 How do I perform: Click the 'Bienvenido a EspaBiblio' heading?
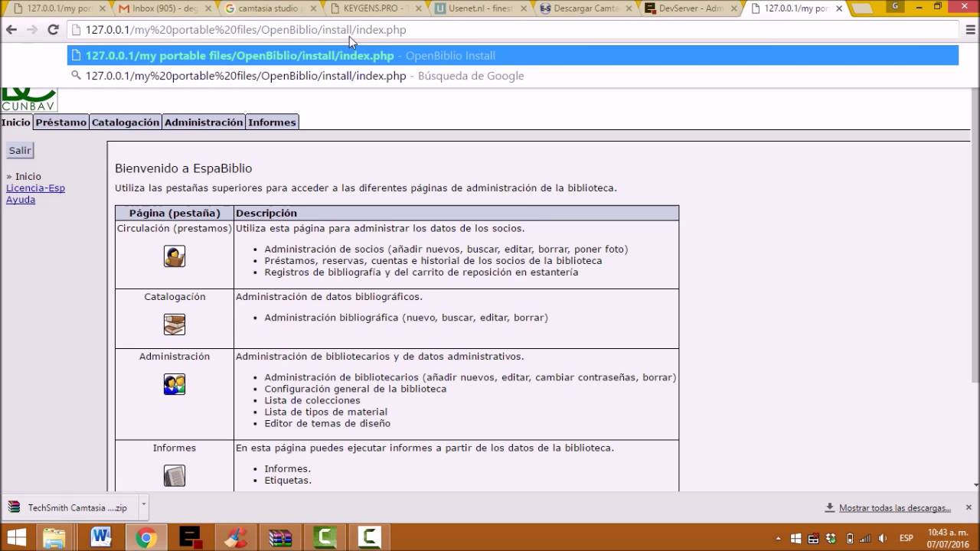coord(183,168)
